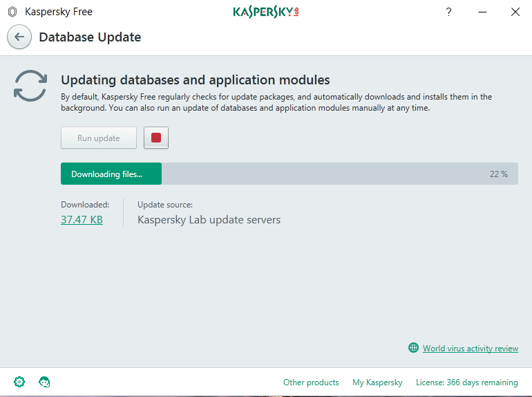This screenshot has width=532, height=397.
Task: Click the Kaspersky Lab logo
Action: coord(266,12)
